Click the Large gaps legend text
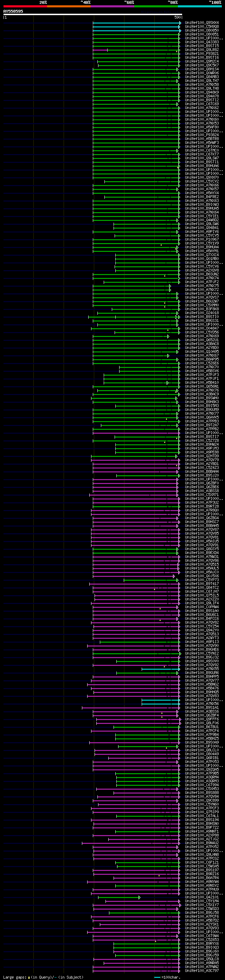Screen dimensions: 225x980 43,977
